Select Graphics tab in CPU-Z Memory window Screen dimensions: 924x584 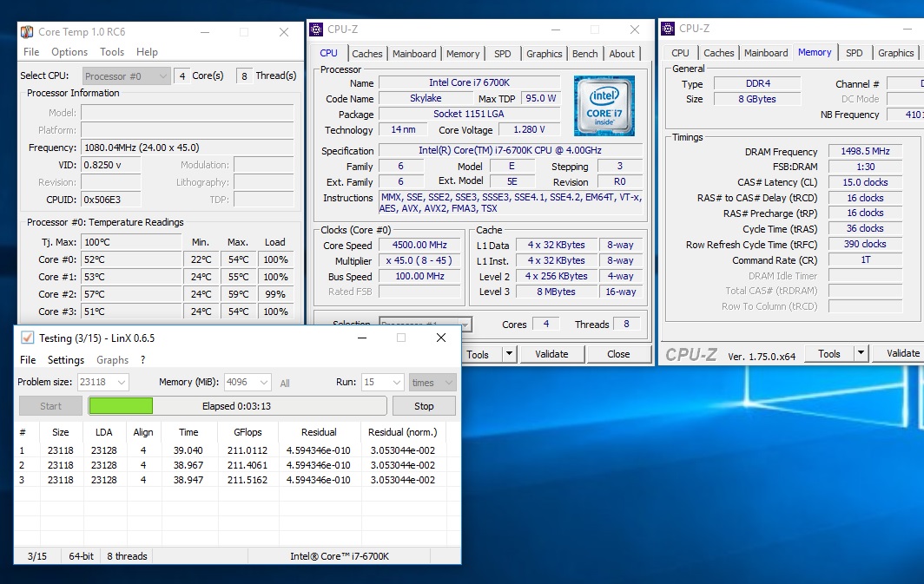pyautogui.click(x=895, y=53)
